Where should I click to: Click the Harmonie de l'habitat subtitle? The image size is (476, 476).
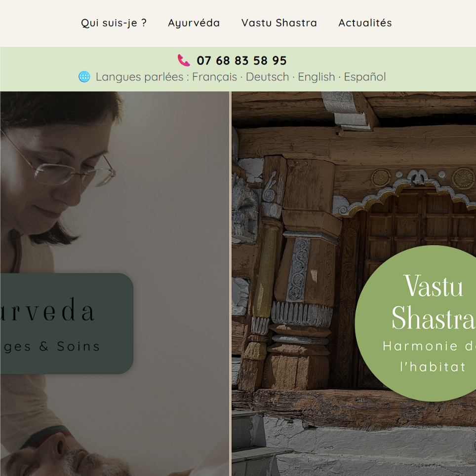click(429, 357)
